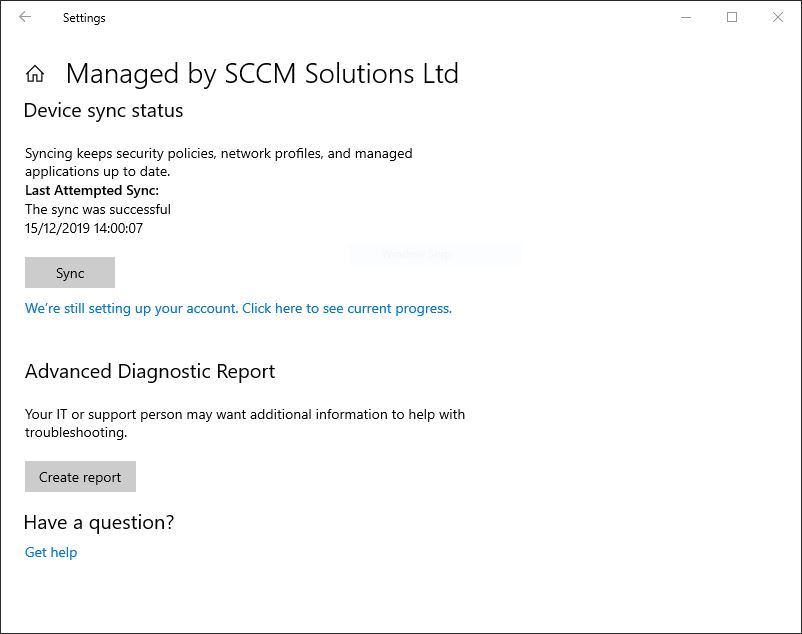Open the account setup progress link

coord(238,308)
